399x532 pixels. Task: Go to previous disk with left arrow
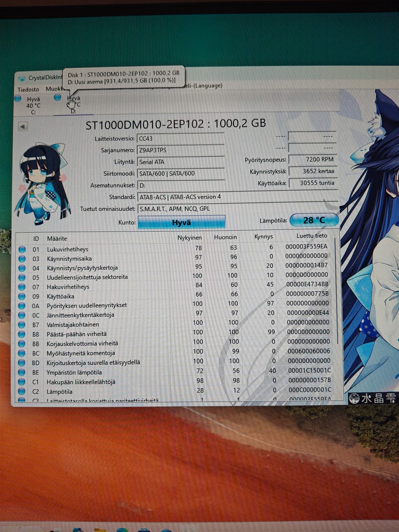(23, 126)
